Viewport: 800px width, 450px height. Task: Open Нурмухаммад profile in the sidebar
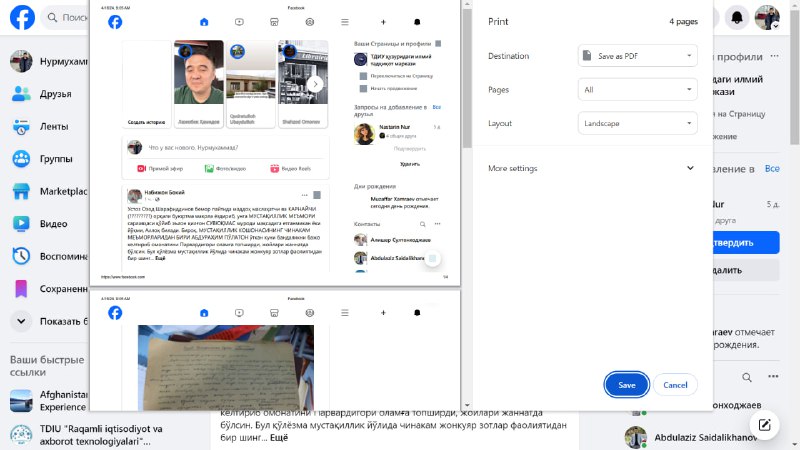(48, 61)
